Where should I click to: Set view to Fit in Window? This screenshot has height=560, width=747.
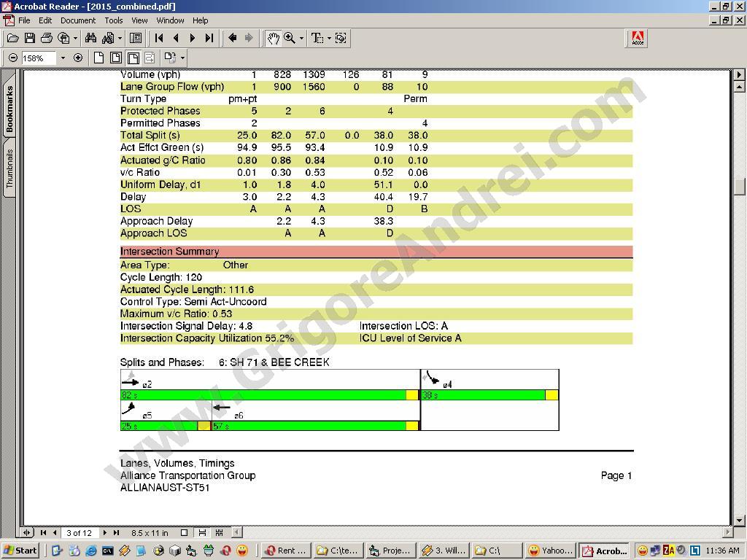click(x=116, y=58)
